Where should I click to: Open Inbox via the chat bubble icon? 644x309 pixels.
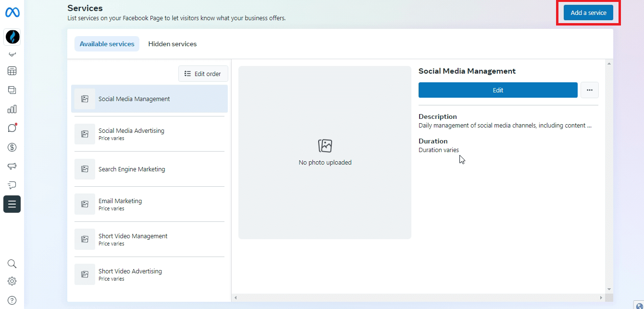pos(12,128)
